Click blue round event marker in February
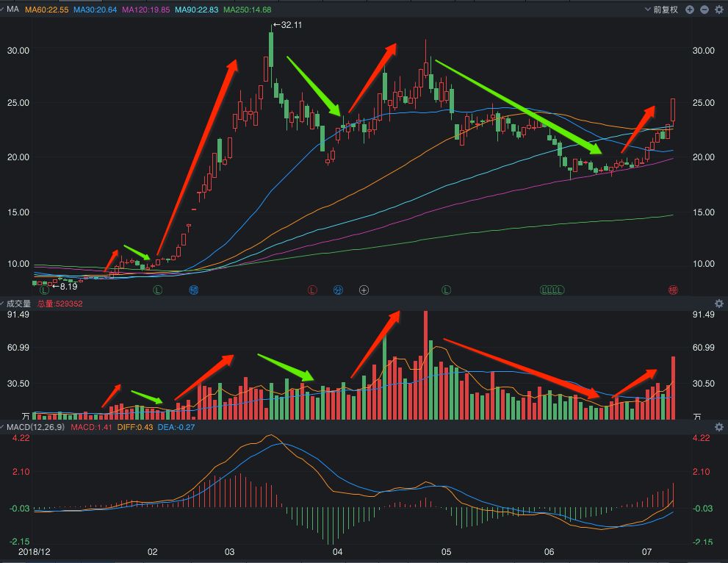The image size is (728, 563). (194, 290)
